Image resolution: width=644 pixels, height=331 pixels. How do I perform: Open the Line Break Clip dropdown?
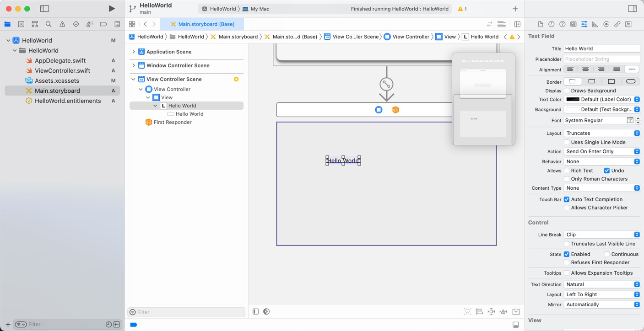coord(602,235)
